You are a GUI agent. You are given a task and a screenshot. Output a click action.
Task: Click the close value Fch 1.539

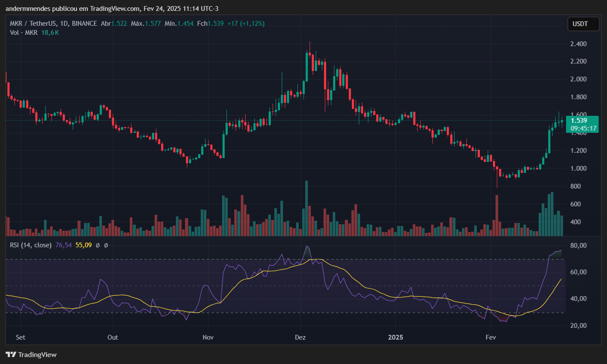(210, 24)
